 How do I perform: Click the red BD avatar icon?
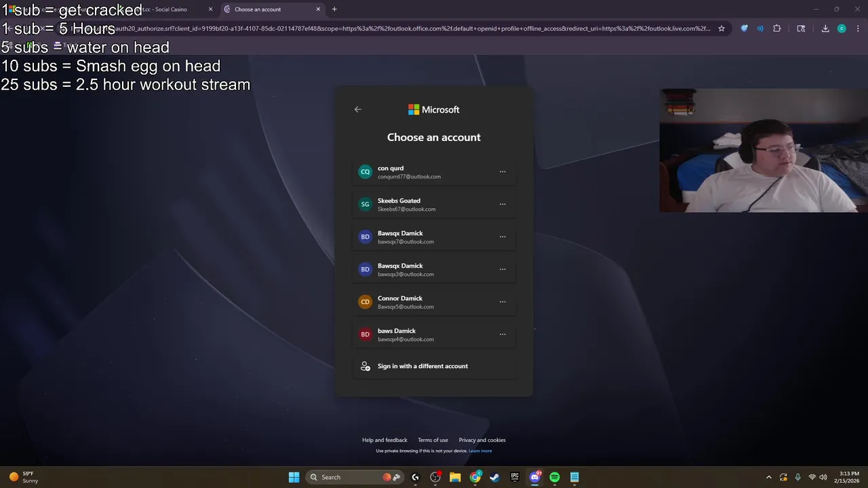tap(365, 334)
